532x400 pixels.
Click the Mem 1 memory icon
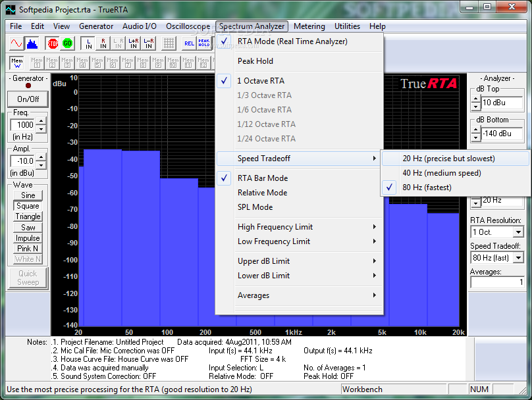pos(37,63)
